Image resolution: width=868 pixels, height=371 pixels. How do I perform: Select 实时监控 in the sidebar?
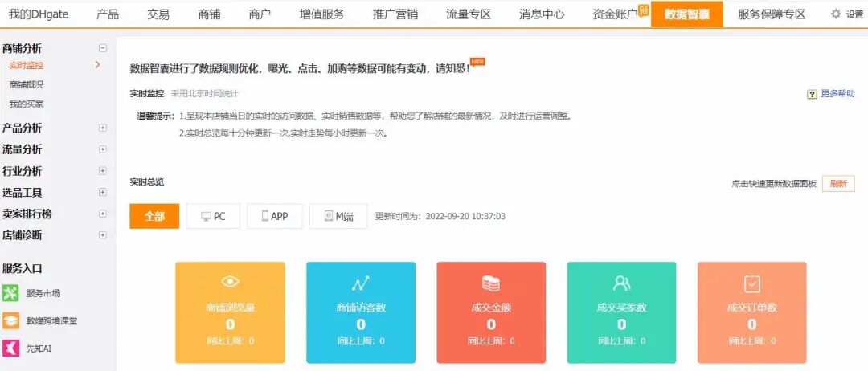tap(26, 65)
